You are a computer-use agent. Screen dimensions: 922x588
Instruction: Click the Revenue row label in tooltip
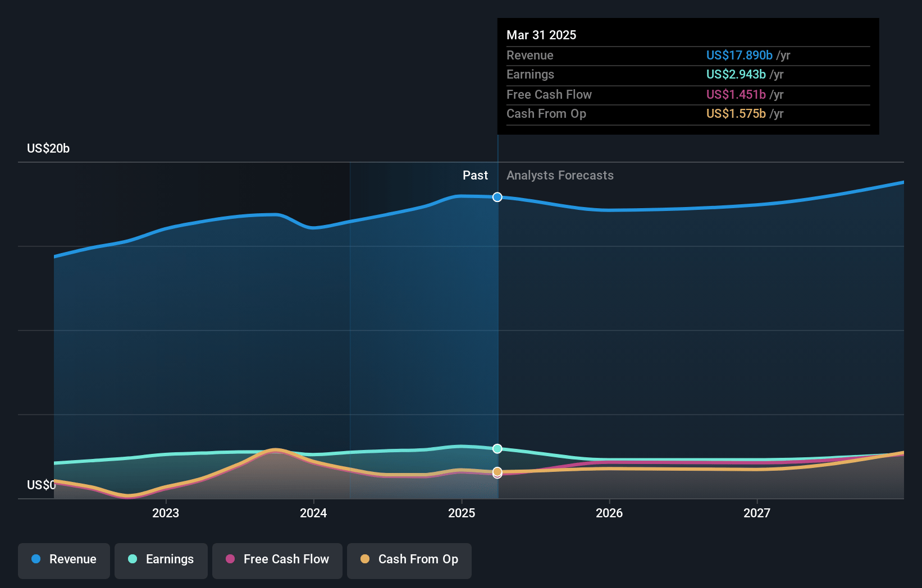pos(530,56)
